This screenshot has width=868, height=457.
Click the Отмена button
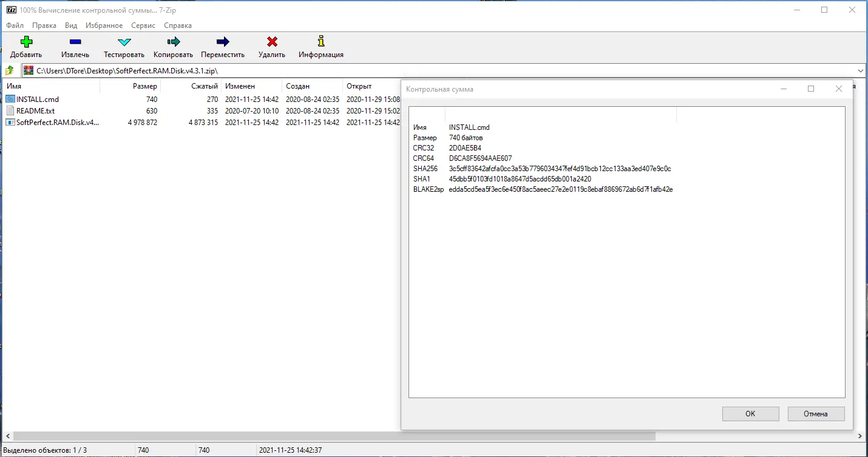point(816,414)
